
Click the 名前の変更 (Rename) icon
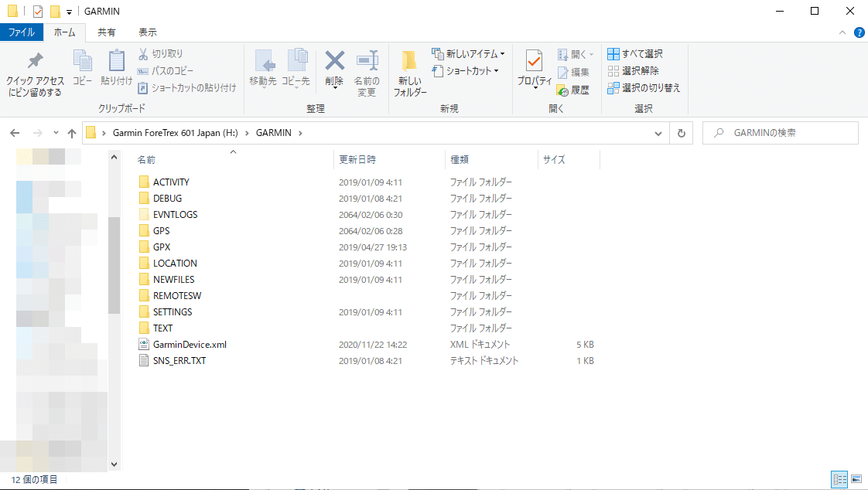367,61
